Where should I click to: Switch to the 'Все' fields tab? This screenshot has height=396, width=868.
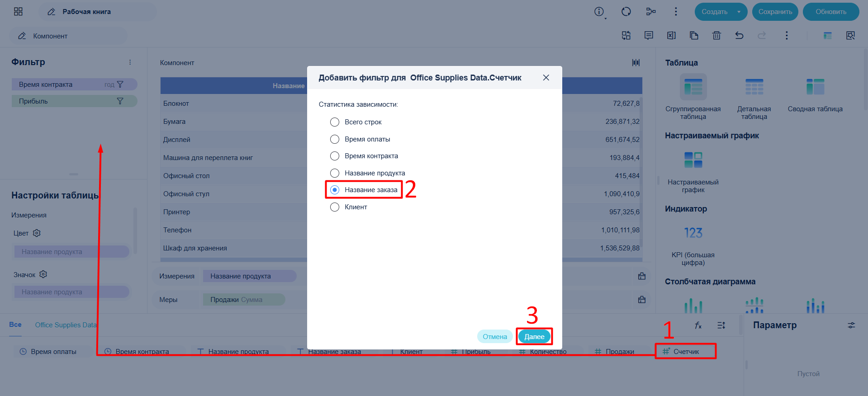tap(15, 325)
